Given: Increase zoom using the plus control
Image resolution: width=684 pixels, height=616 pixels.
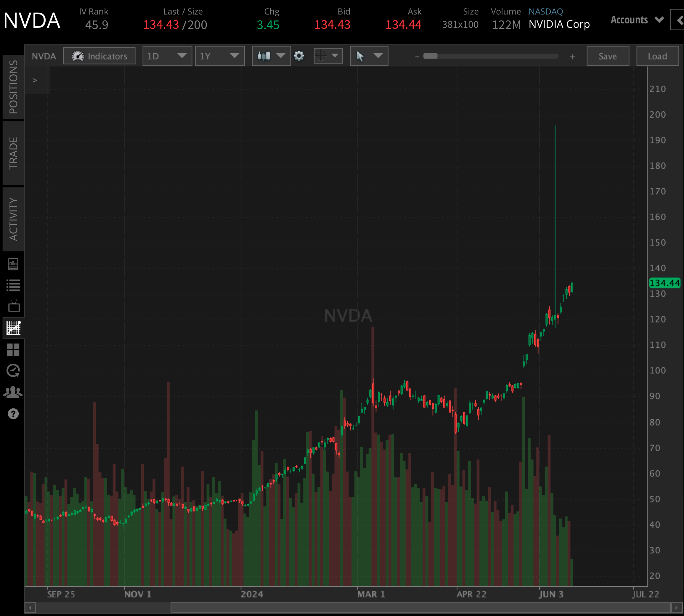Looking at the screenshot, I should click(572, 57).
